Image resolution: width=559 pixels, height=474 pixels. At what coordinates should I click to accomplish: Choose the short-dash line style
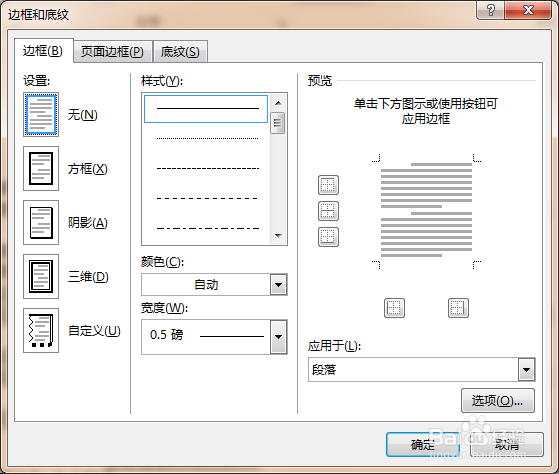point(207,168)
